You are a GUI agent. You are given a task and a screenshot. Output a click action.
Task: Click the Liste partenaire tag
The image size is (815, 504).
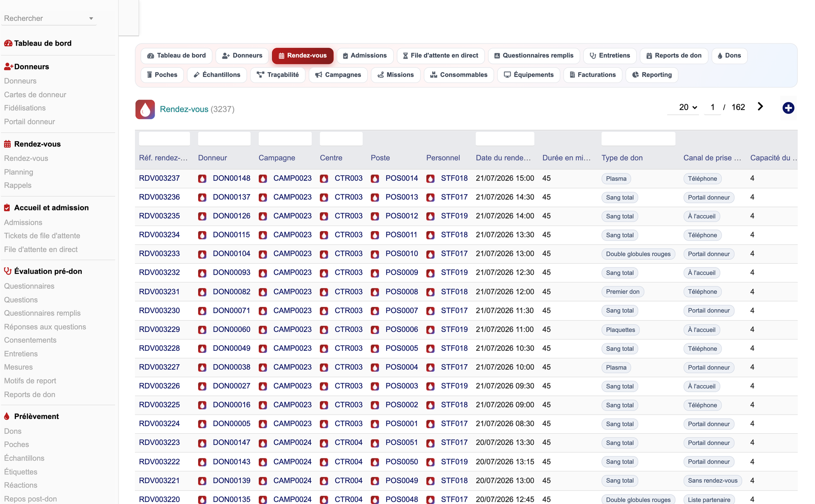pos(709,500)
